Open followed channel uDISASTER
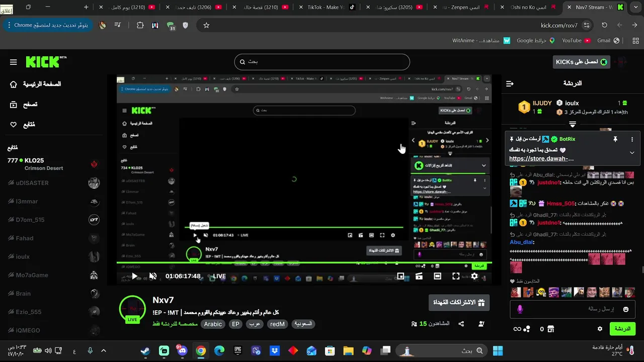Image resolution: width=644 pixels, height=362 pixels. pyautogui.click(x=53, y=183)
